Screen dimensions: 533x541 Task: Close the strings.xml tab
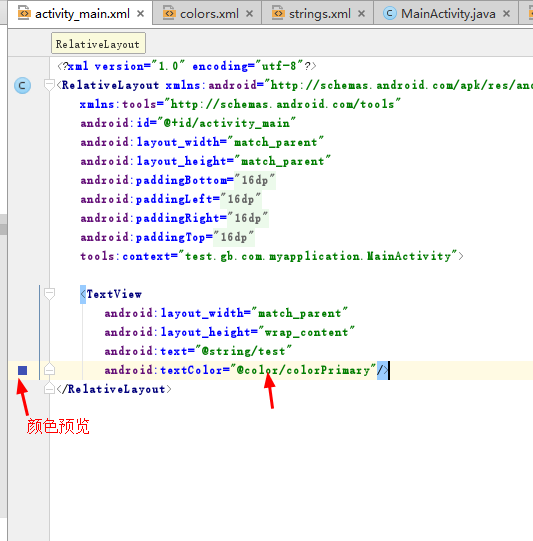point(361,14)
